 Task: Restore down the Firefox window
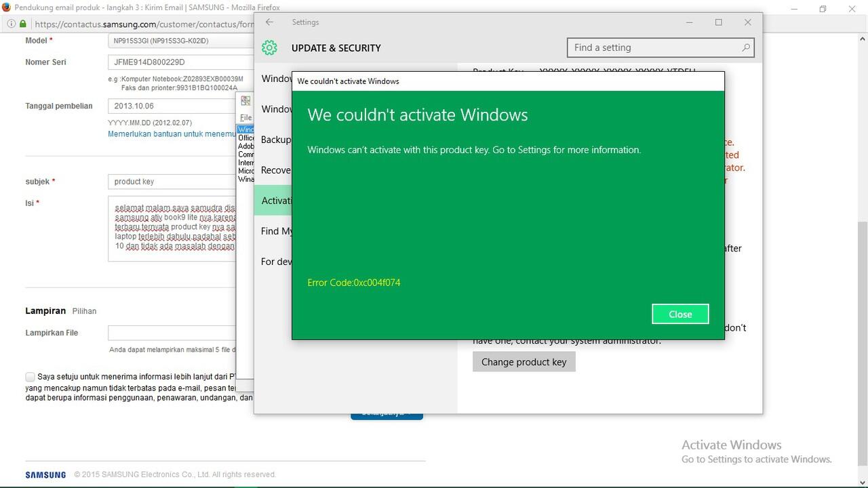[x=823, y=8]
